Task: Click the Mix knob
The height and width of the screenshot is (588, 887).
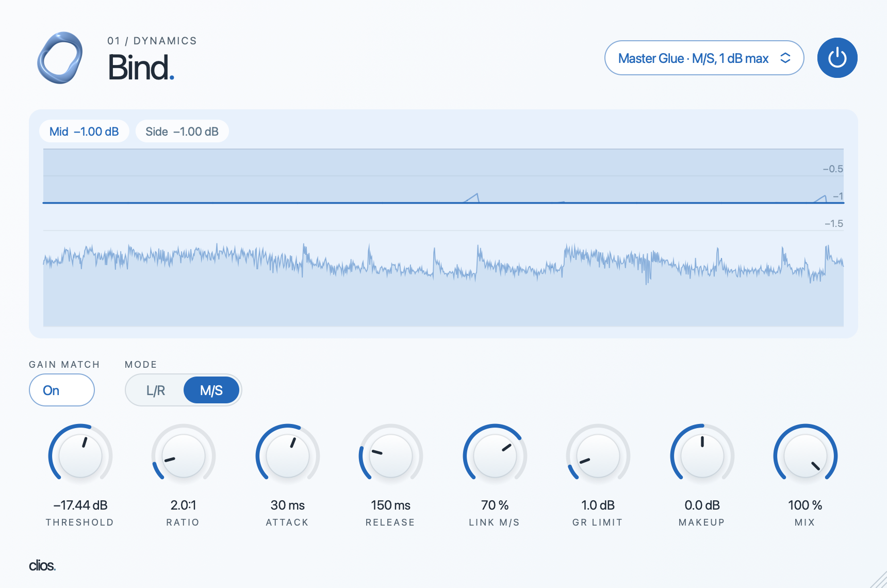Action: (805, 456)
